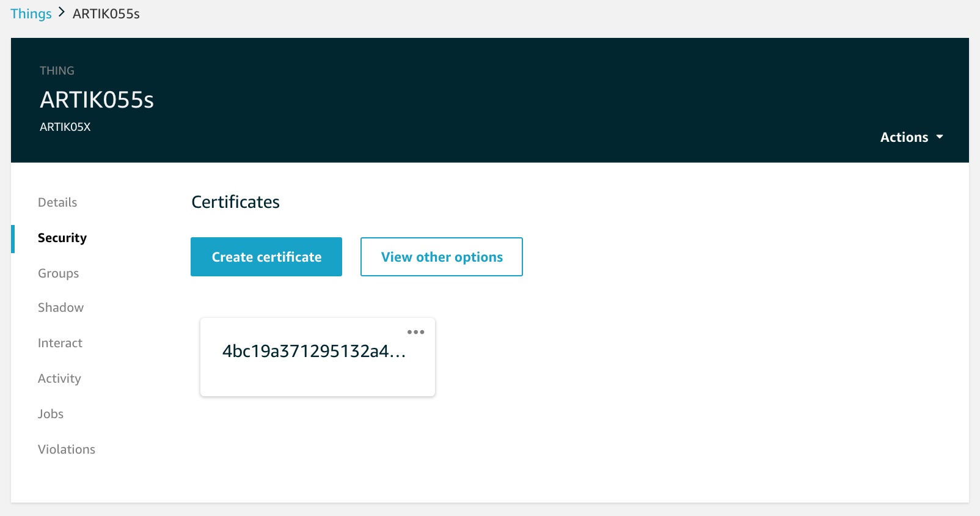Select the Security section
This screenshot has height=516, width=980.
(62, 238)
